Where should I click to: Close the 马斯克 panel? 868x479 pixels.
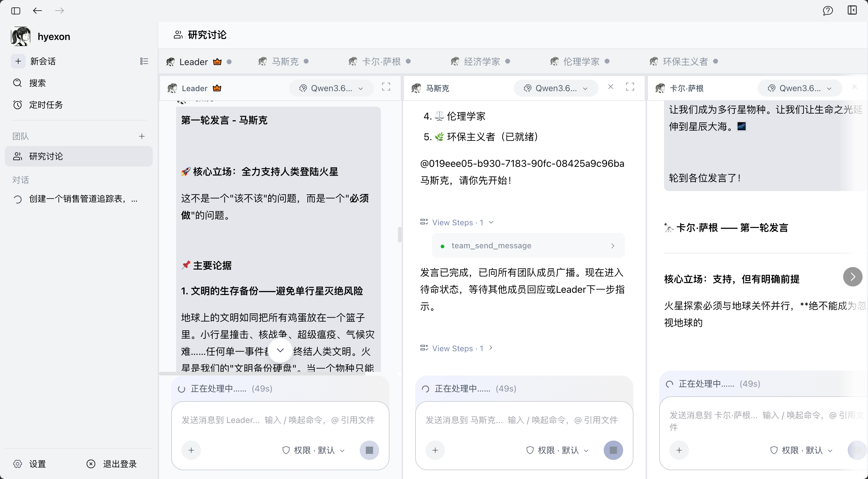coord(611,87)
